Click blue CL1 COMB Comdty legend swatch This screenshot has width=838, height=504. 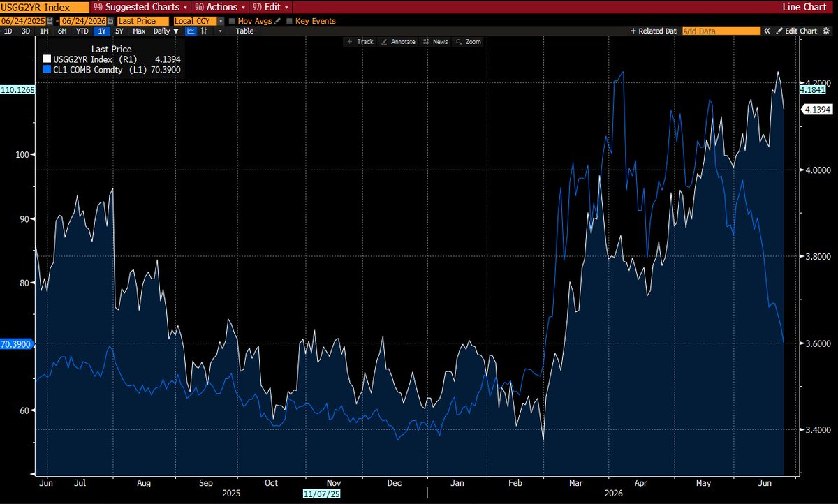point(47,69)
